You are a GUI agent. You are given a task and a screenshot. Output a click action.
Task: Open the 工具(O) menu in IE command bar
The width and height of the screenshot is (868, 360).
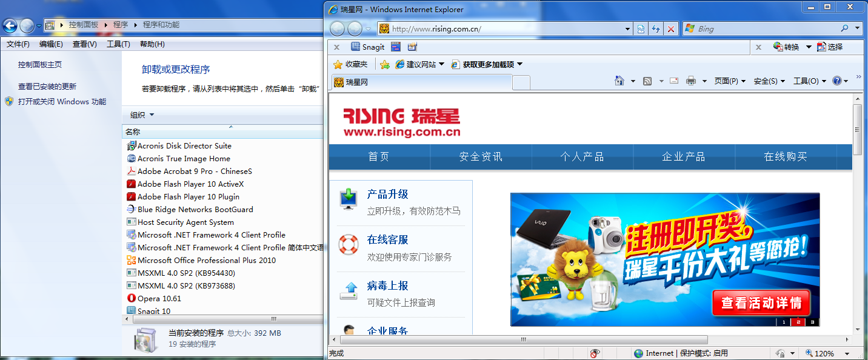810,81
